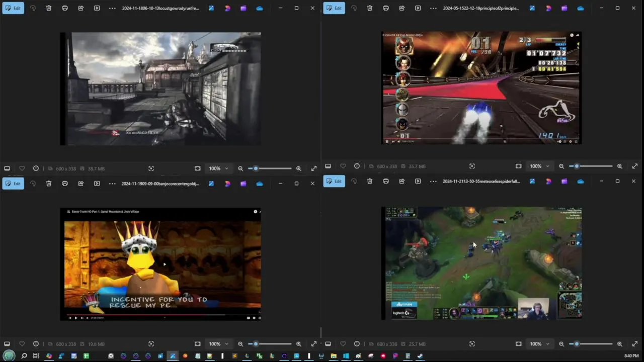Open the 100% zoom dropdown in meteos window
The width and height of the screenshot is (644, 362).
point(540,344)
